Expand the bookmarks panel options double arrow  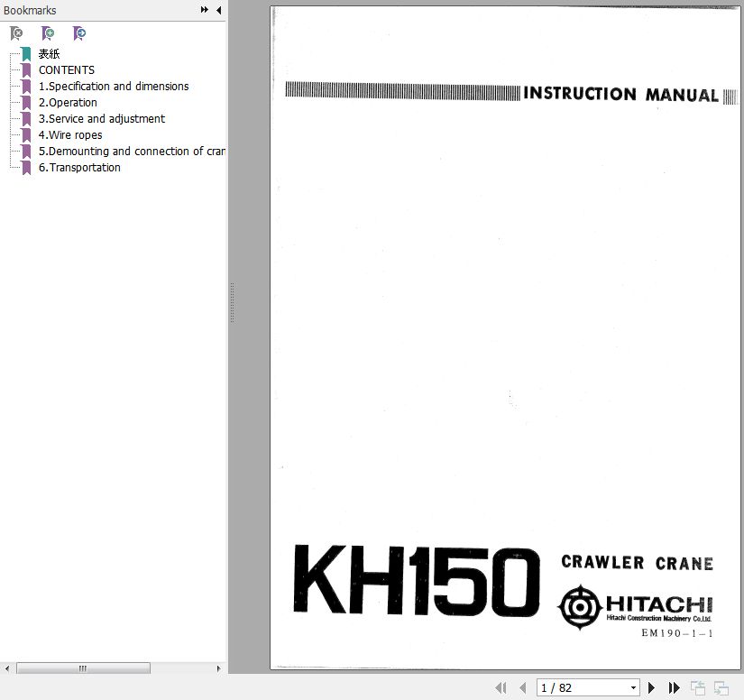pos(205,10)
